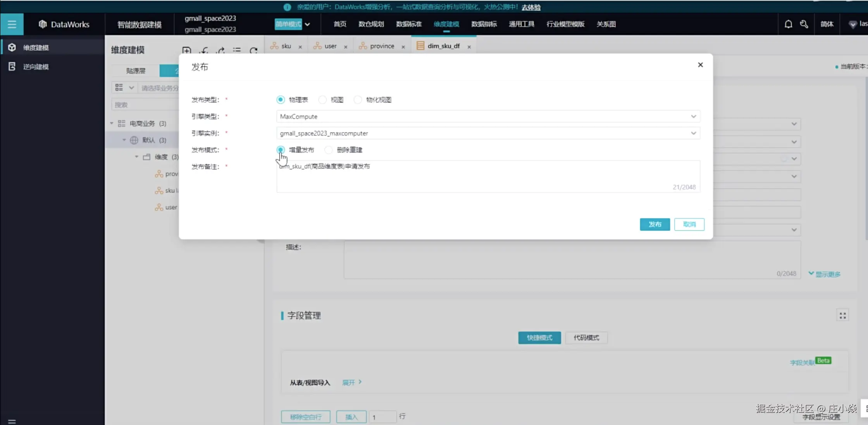Close the 发布 dialog with X

[x=700, y=65]
